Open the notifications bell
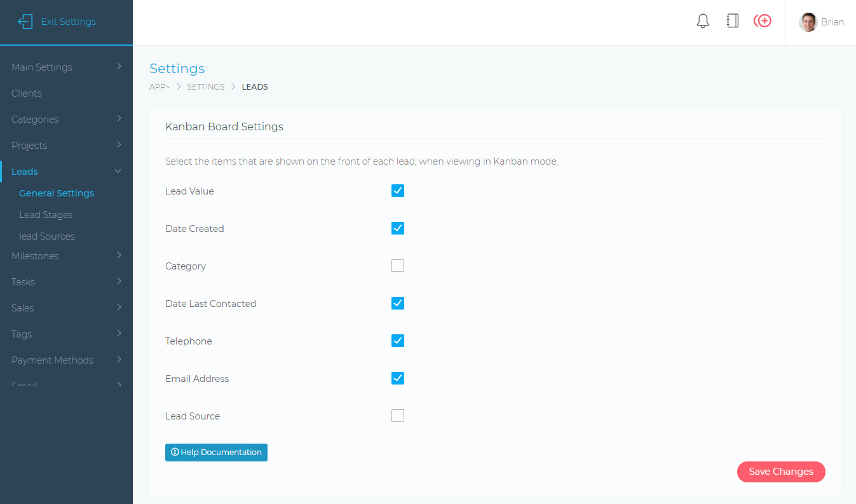The height and width of the screenshot is (504, 856). (x=702, y=20)
